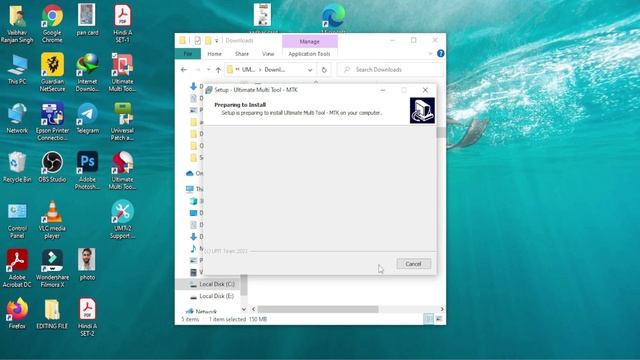Launch Guardian NetSecure from desktop
Screen dimensions: 640x360
point(52,72)
